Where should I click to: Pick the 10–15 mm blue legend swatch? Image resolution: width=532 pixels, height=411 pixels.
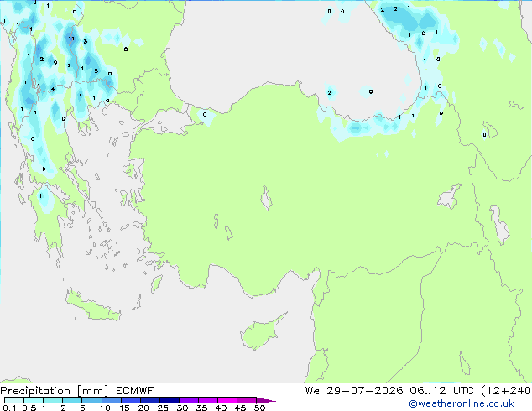tap(111, 400)
